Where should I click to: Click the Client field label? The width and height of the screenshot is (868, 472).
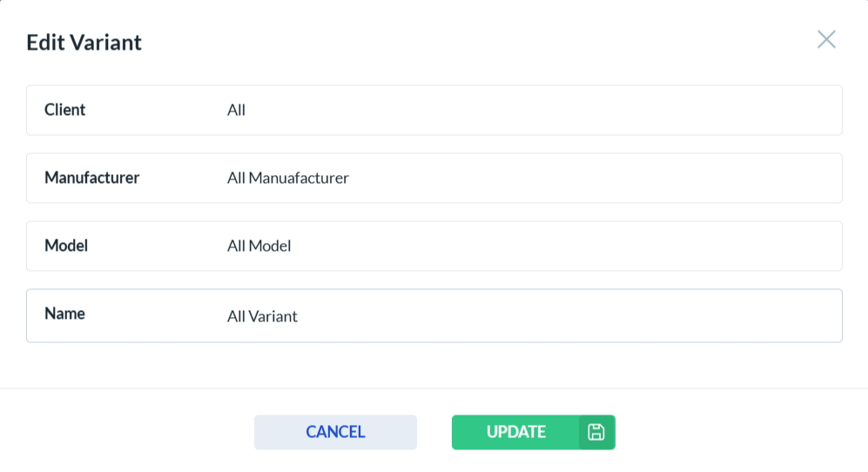65,110
